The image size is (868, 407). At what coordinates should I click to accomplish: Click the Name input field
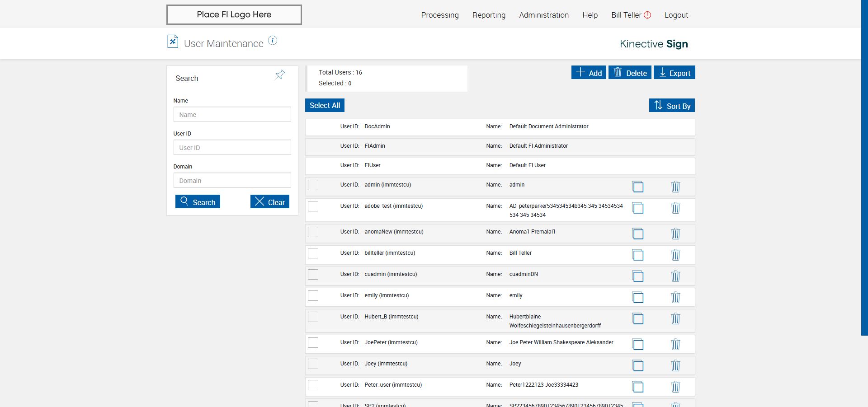click(x=232, y=114)
